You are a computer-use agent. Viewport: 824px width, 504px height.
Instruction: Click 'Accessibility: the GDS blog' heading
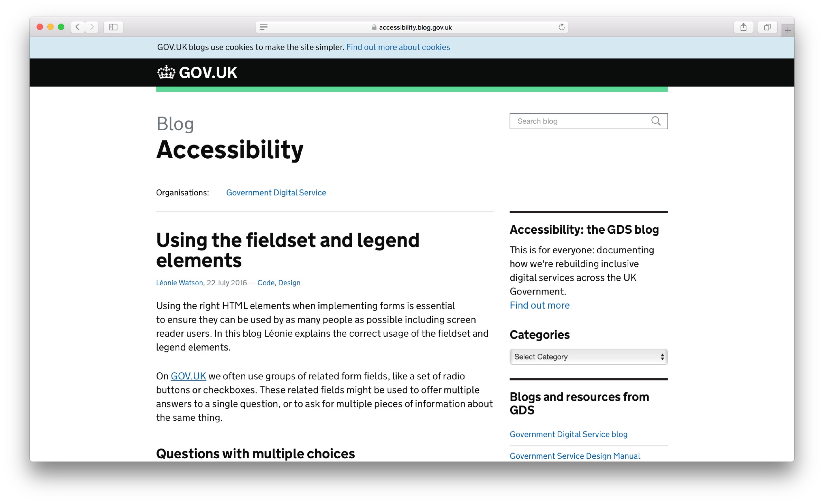[x=584, y=229]
